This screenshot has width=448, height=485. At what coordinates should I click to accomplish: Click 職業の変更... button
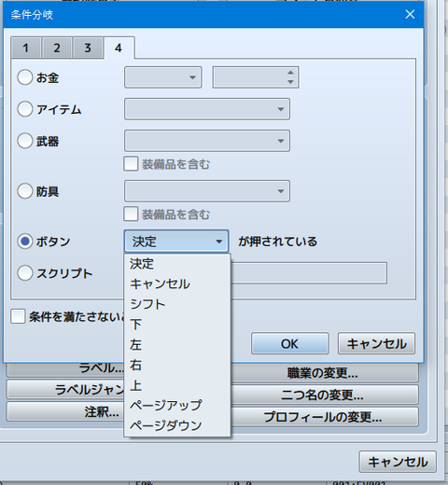click(x=325, y=373)
